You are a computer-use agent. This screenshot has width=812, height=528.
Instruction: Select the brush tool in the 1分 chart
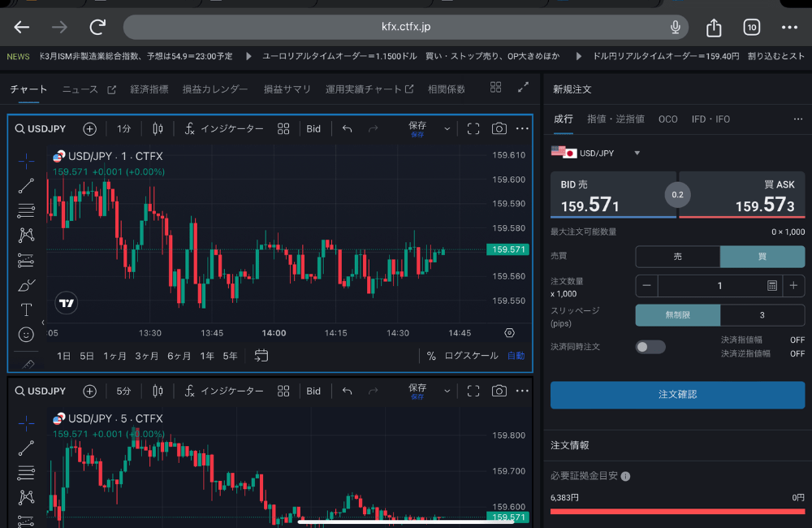click(26, 284)
